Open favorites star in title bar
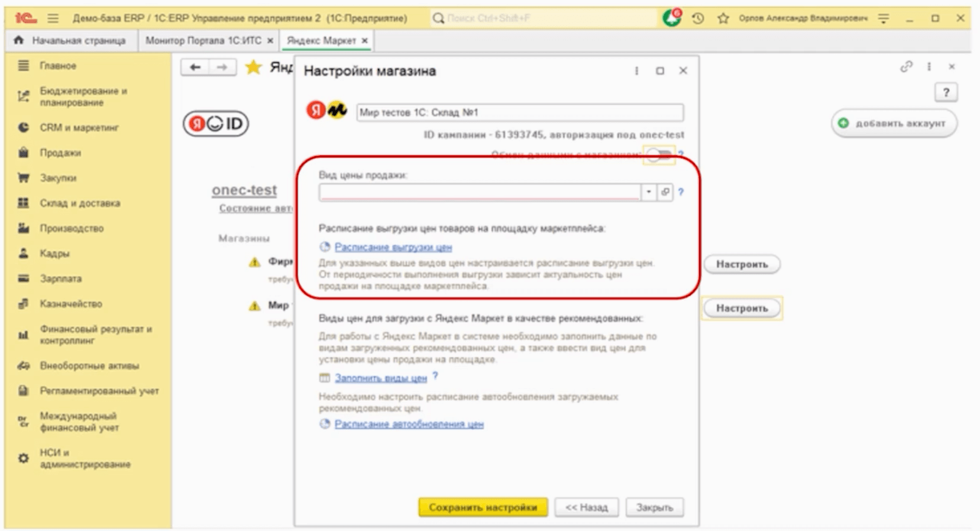The width and height of the screenshot is (980, 531). coord(723,18)
